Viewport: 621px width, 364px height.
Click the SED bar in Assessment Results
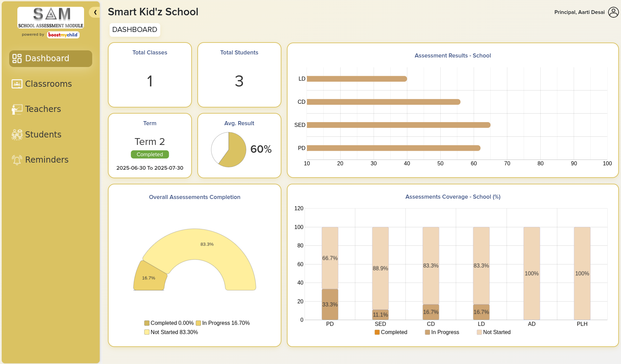pos(395,125)
